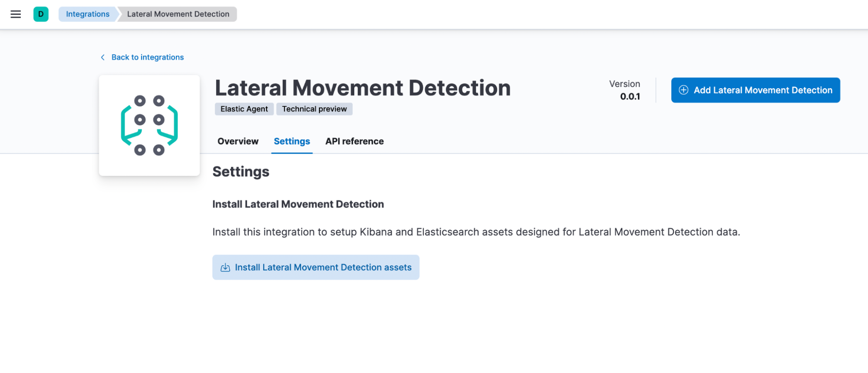Click the green D space avatar
The width and height of the screenshot is (868, 373).
tap(41, 14)
